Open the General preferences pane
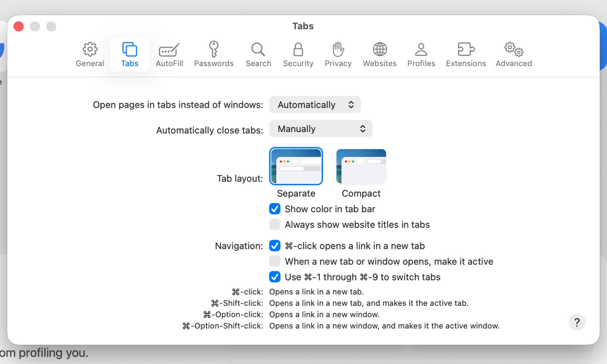Image resolution: width=607 pixels, height=364 pixels. click(90, 55)
